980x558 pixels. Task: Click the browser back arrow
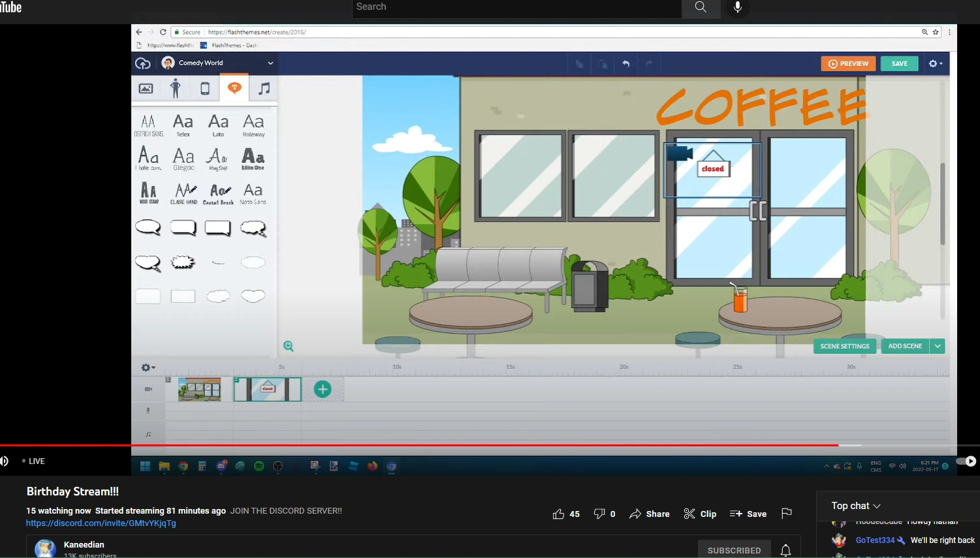click(x=139, y=32)
